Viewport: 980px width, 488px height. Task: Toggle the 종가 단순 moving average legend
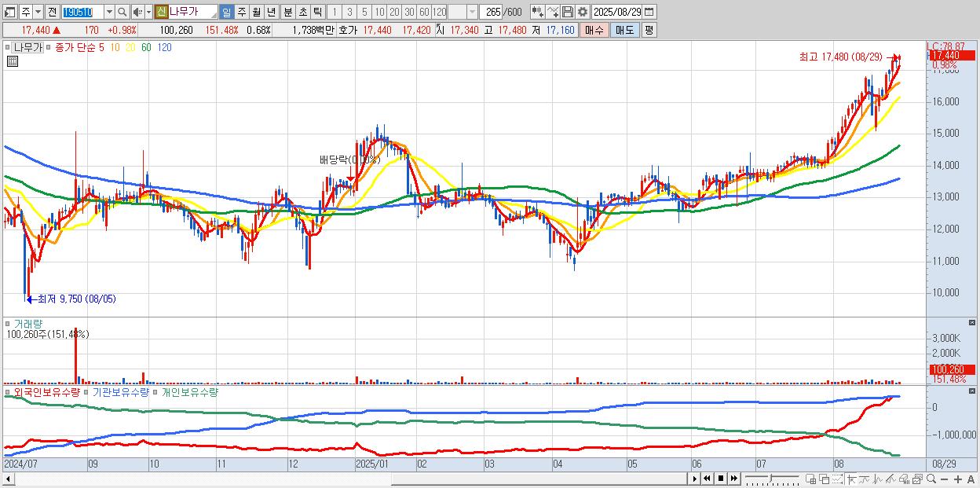click(x=75, y=47)
